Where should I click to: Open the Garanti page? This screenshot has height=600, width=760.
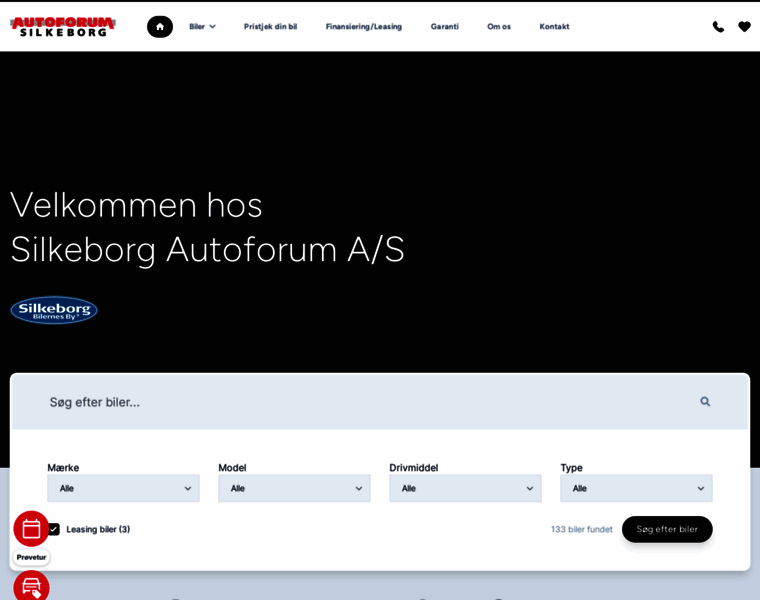tap(444, 27)
